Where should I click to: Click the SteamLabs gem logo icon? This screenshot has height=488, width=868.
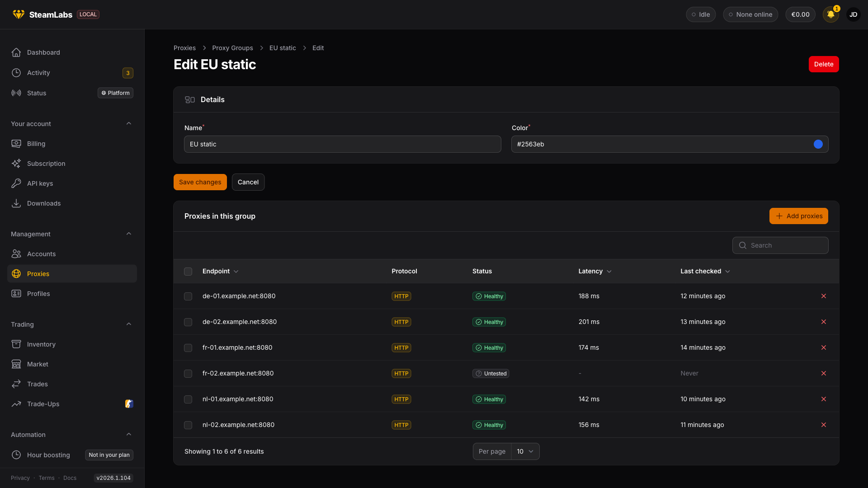point(19,14)
